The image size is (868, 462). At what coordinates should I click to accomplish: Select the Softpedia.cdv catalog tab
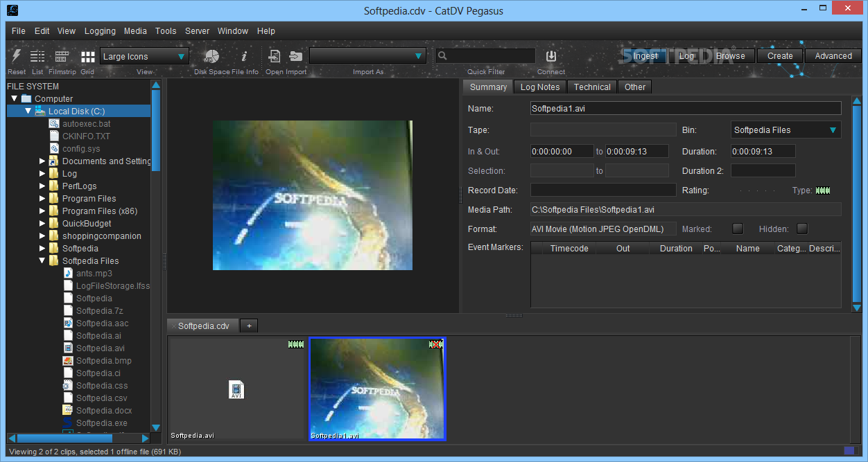pos(203,326)
